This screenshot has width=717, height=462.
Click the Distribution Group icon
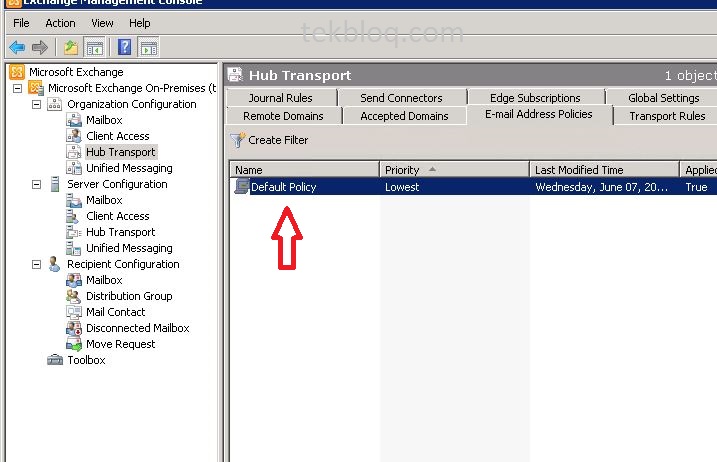point(74,296)
